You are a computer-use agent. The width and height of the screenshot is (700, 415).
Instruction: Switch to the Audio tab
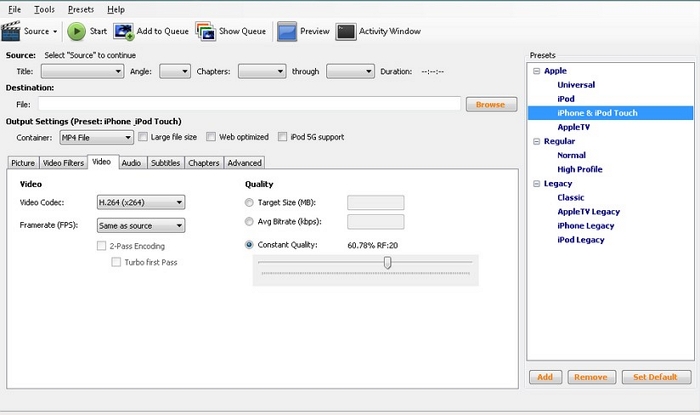point(131,163)
